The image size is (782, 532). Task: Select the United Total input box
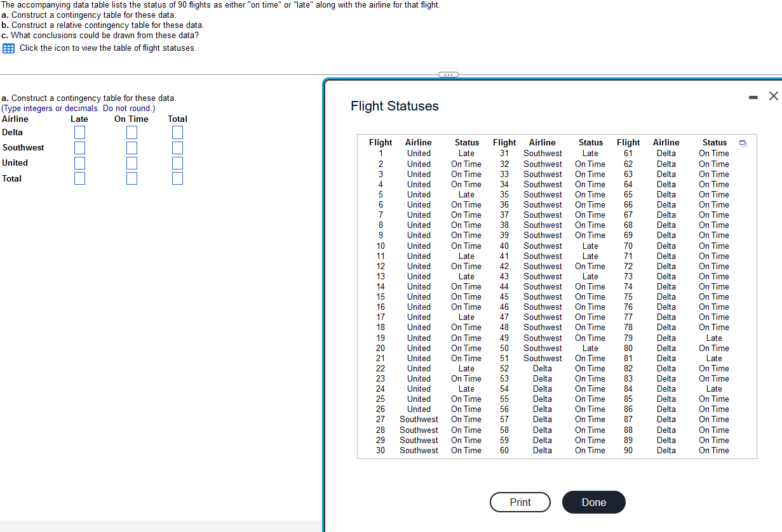pyautogui.click(x=178, y=163)
